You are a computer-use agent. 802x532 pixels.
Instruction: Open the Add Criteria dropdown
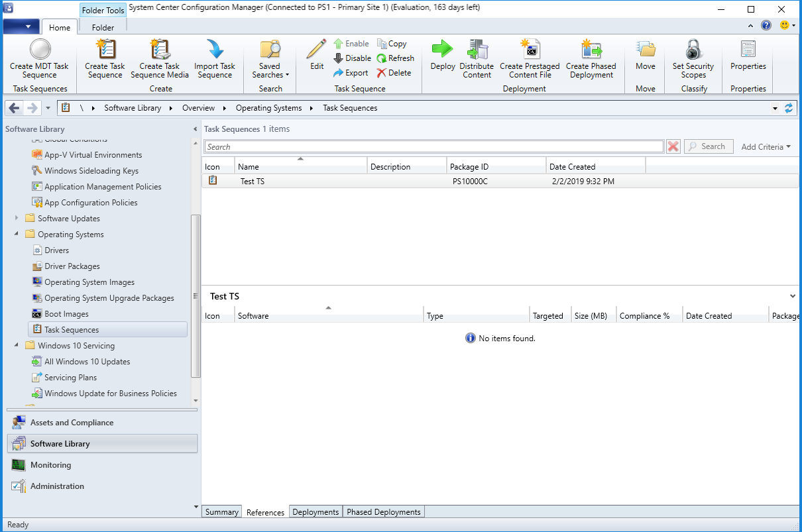(766, 147)
